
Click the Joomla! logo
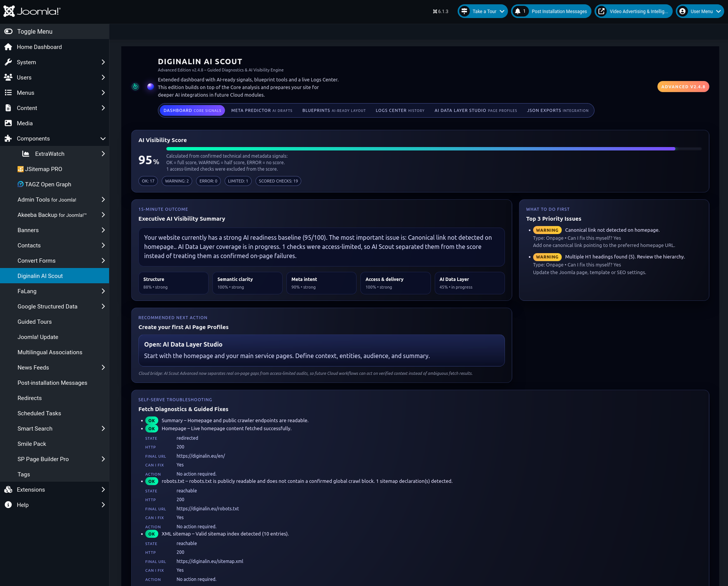click(32, 11)
